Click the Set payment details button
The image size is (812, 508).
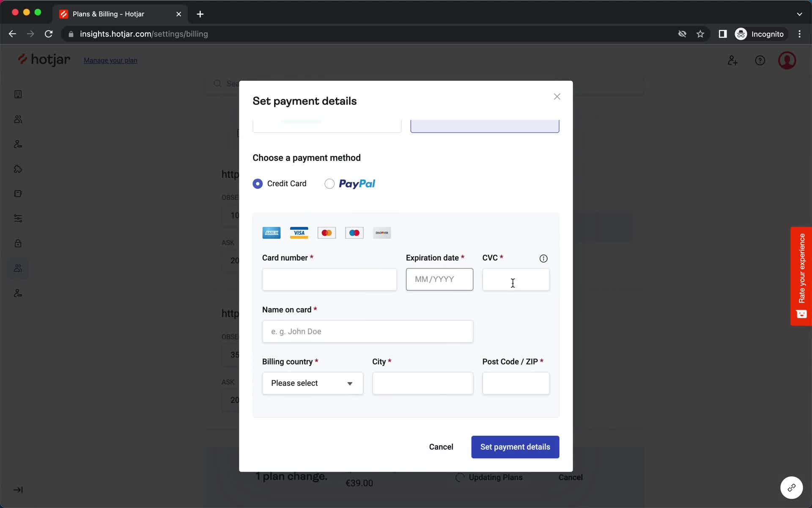tap(515, 447)
